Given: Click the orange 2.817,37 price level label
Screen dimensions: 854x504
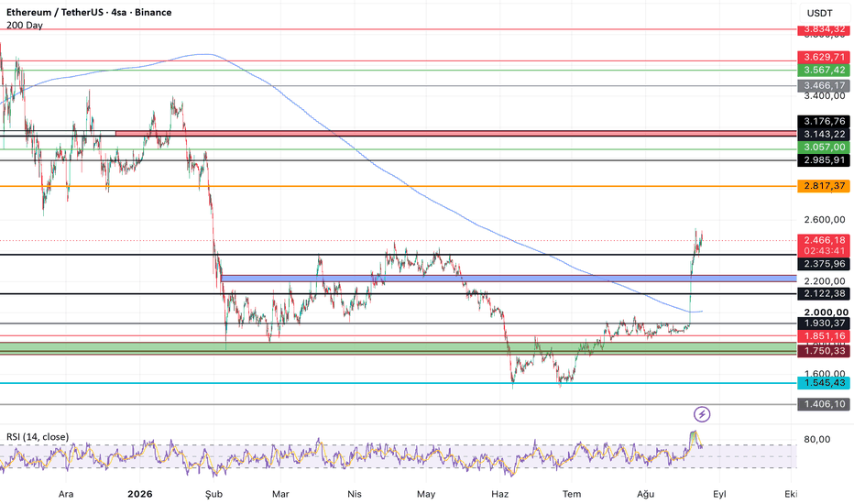Looking at the screenshot, I should [x=823, y=186].
